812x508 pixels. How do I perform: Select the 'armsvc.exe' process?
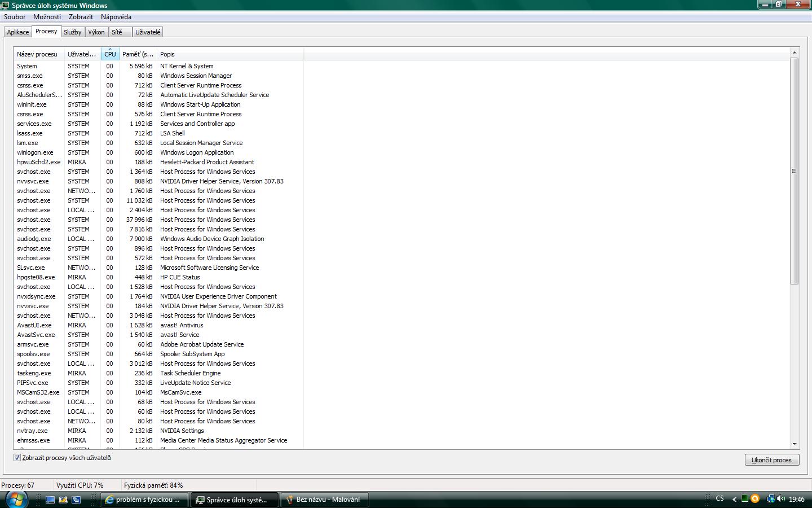(158, 344)
